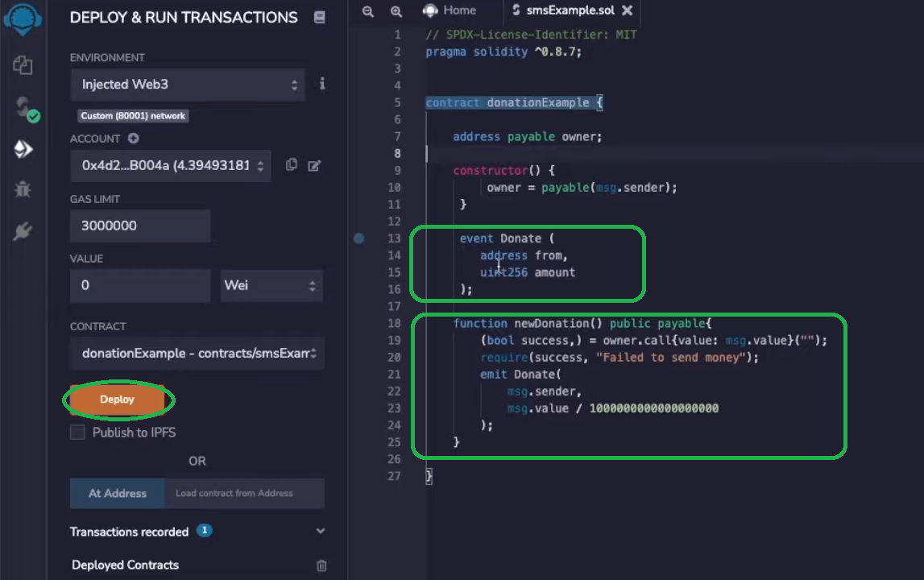Expand Transactions recorded section
Image resolution: width=924 pixels, height=580 pixels.
(x=320, y=531)
